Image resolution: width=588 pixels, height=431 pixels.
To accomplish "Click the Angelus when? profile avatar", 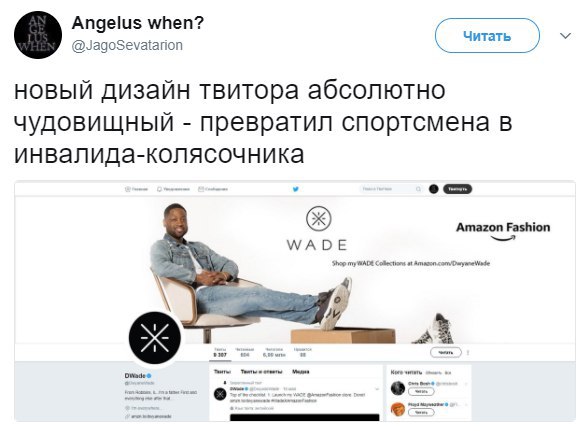I will coord(38,35).
